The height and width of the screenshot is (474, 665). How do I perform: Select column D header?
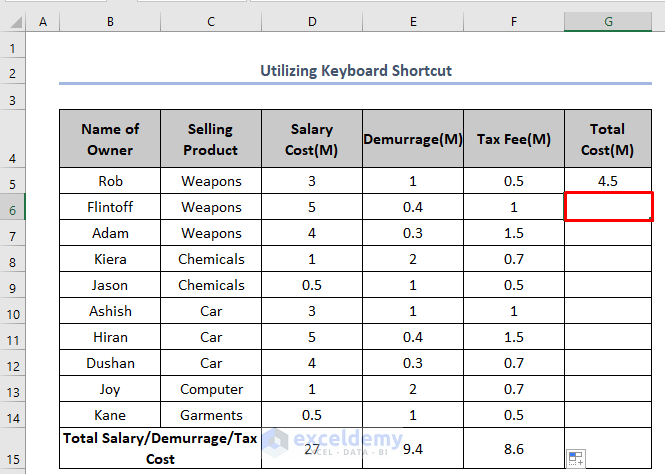pos(312,22)
